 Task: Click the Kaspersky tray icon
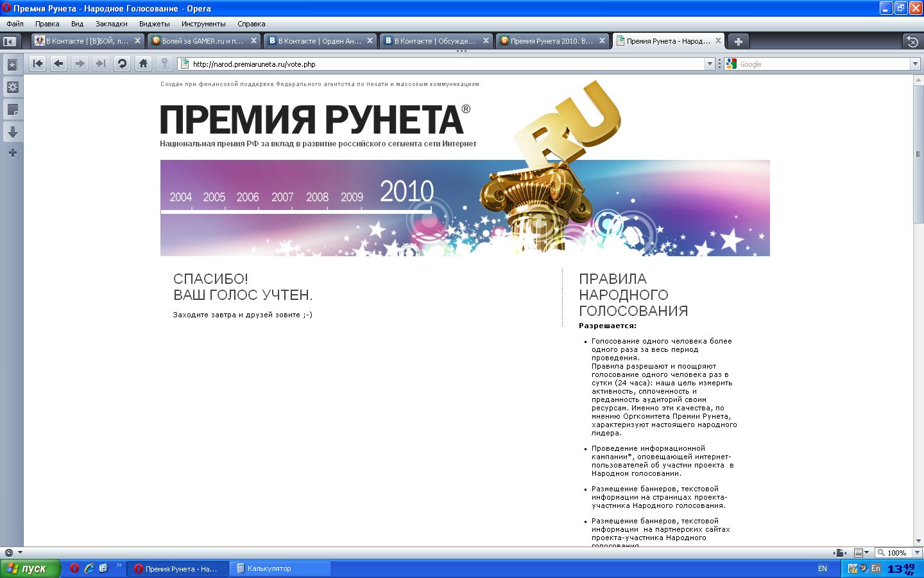(853, 568)
